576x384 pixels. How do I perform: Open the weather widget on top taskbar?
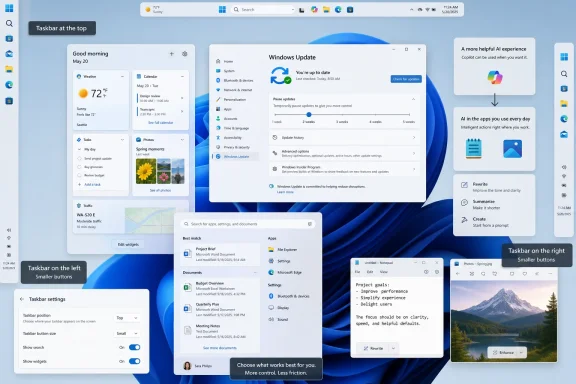(154, 10)
